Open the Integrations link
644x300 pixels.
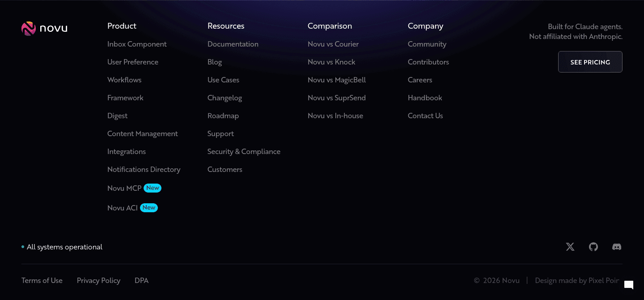point(127,151)
